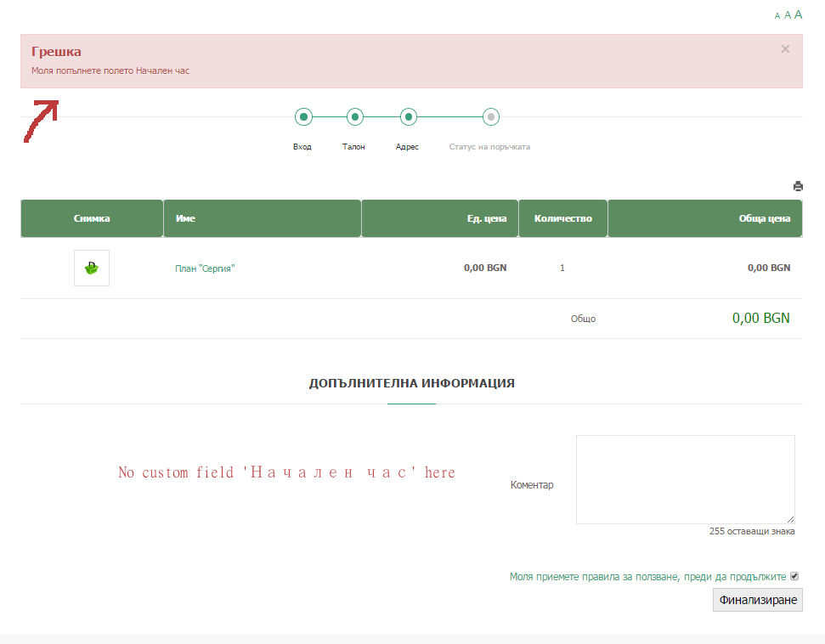Click the Статус на поръчката step circle
This screenshot has height=644, width=825.
pyautogui.click(x=491, y=116)
